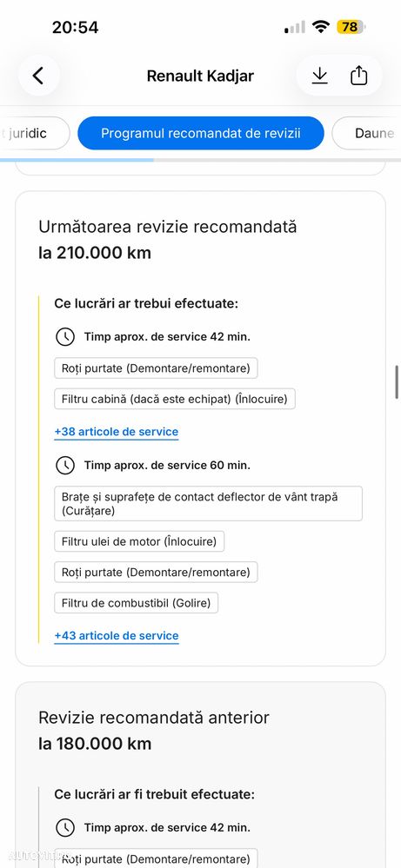This screenshot has height=868, width=401.
Task: Tap the blue progress bar under tabs
Action: tap(77, 160)
